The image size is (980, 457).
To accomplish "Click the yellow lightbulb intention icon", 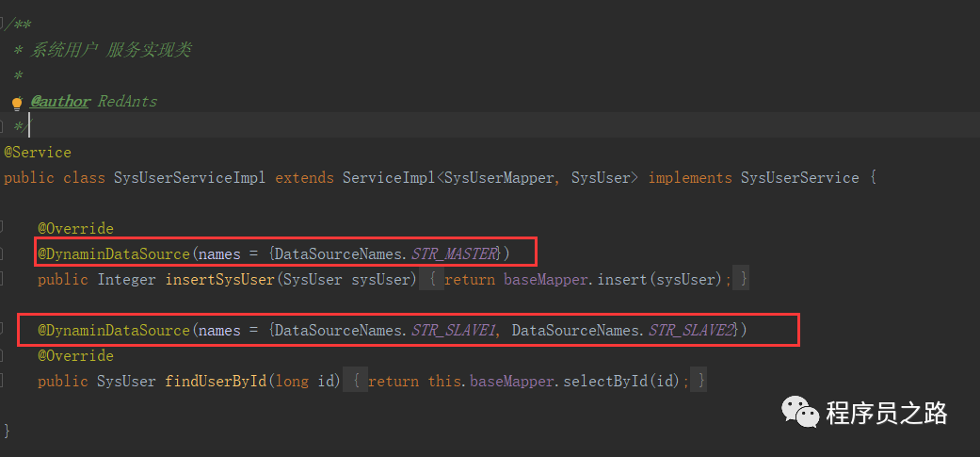I will click(x=17, y=103).
